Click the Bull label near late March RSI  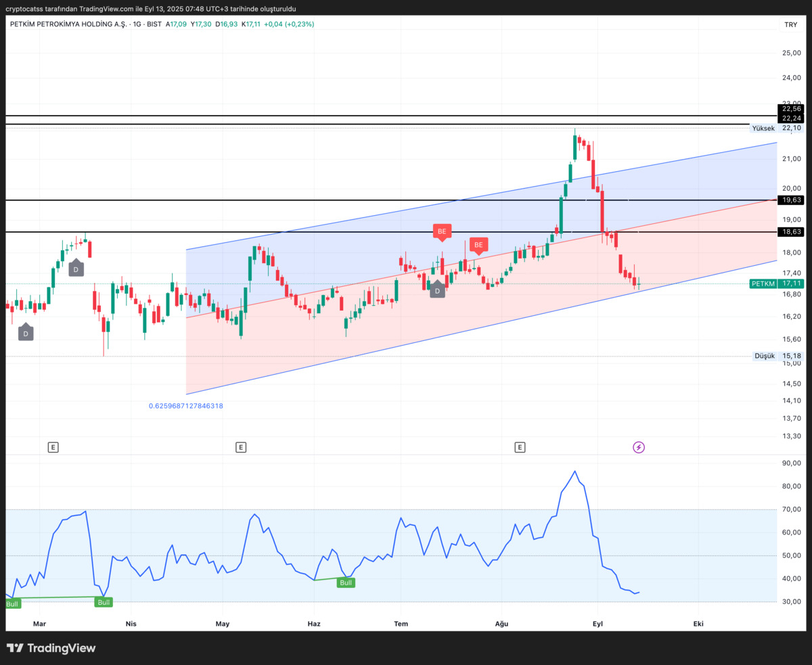point(104,602)
